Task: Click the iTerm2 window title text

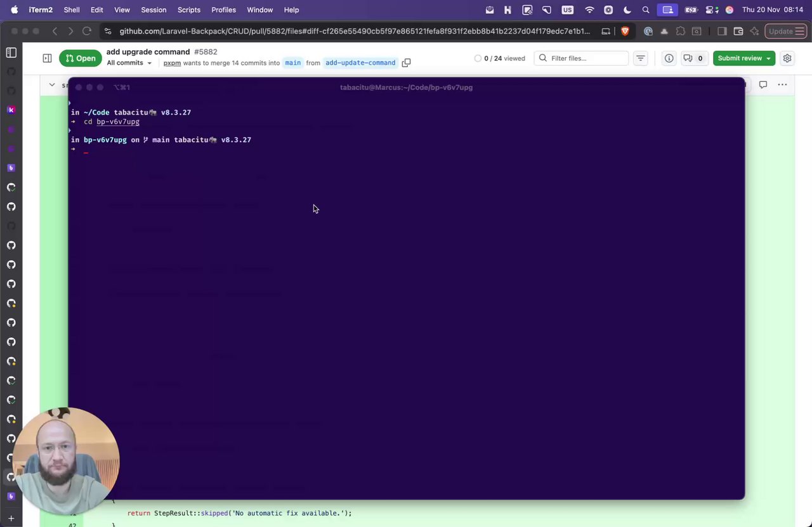Action: [406, 88]
